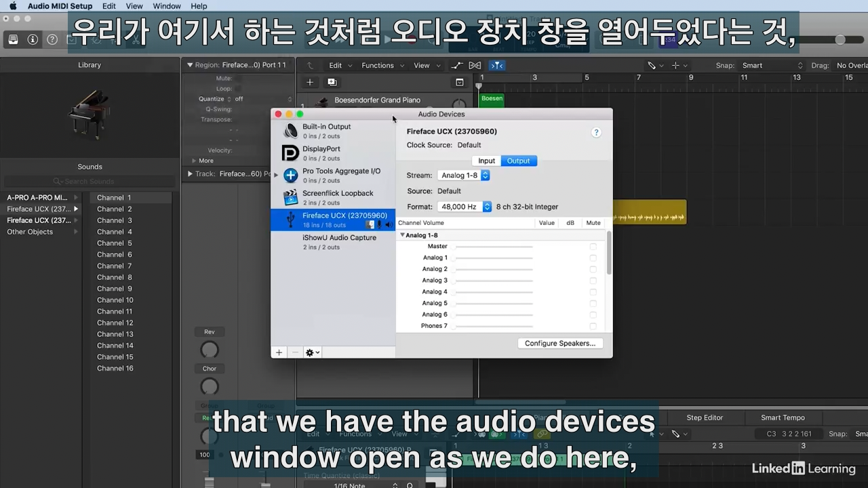This screenshot has height=488, width=868.
Task: Click the Master volume slider
Action: point(493,247)
